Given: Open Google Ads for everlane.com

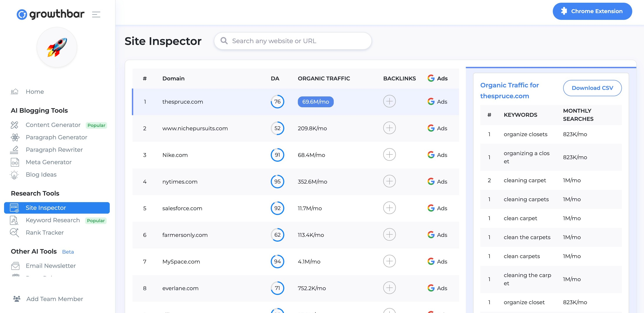Looking at the screenshot, I should 437,288.
